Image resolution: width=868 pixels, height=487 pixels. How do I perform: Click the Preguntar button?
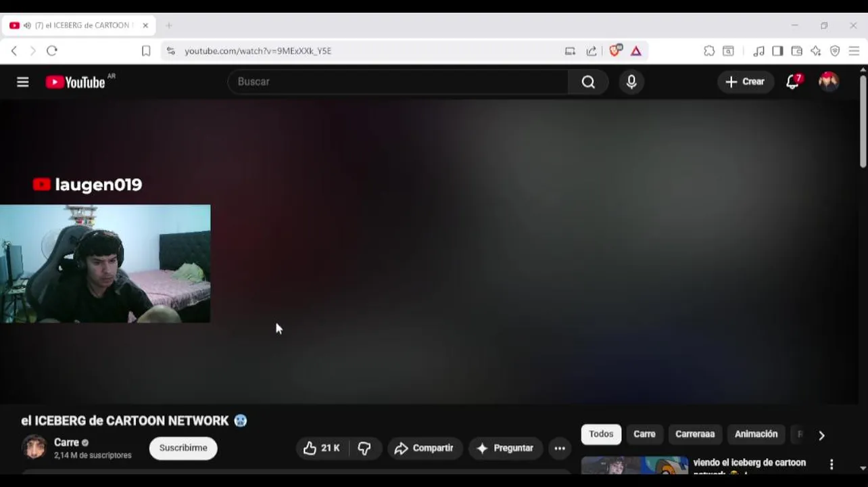click(505, 448)
